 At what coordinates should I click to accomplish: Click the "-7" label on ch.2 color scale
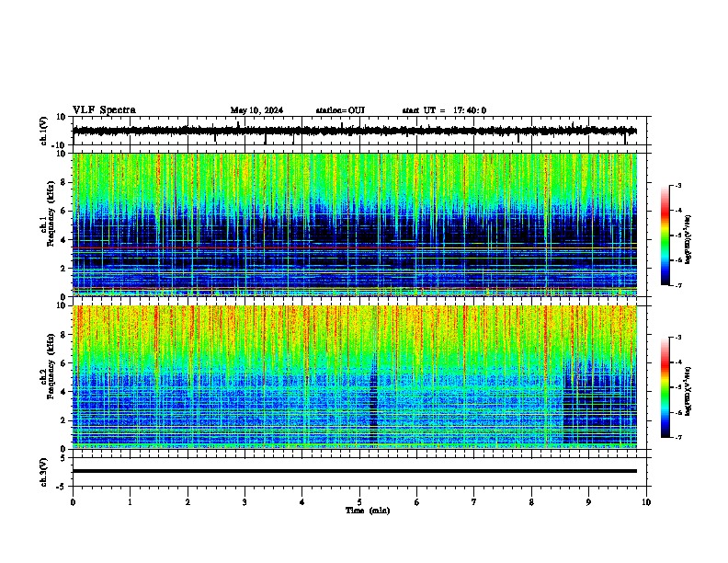point(678,437)
